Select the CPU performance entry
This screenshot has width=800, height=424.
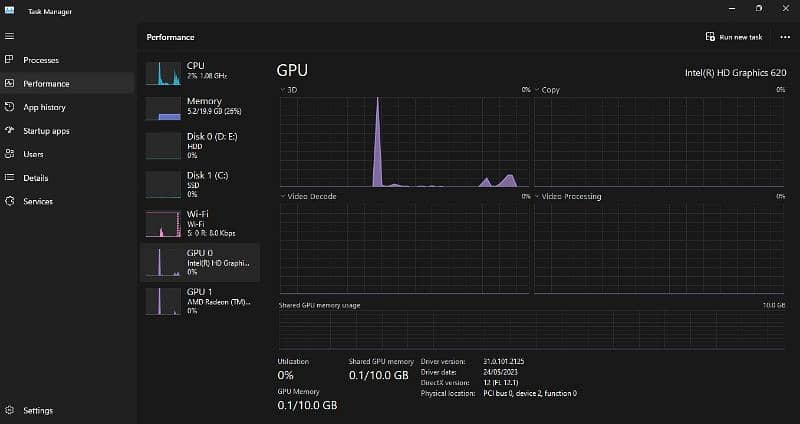pyautogui.click(x=200, y=72)
